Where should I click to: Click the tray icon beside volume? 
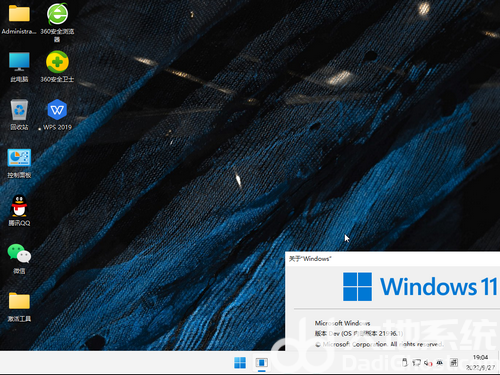tap(440, 363)
